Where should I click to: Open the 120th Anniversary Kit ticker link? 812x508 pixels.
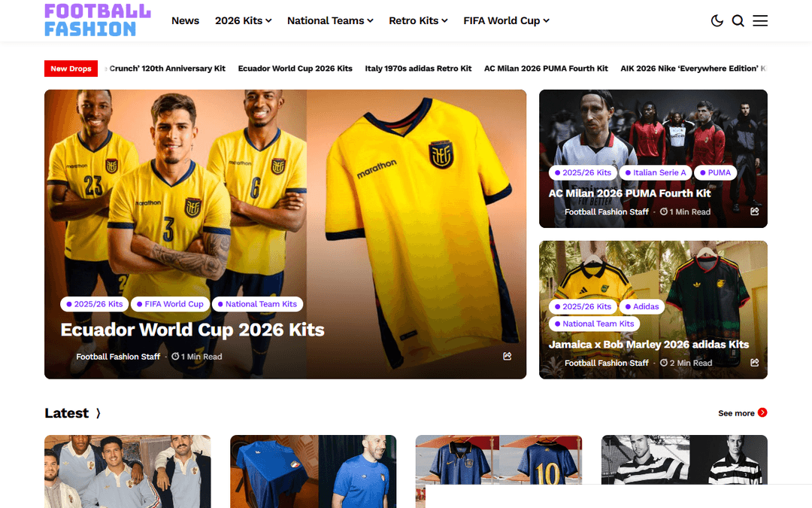click(x=165, y=68)
